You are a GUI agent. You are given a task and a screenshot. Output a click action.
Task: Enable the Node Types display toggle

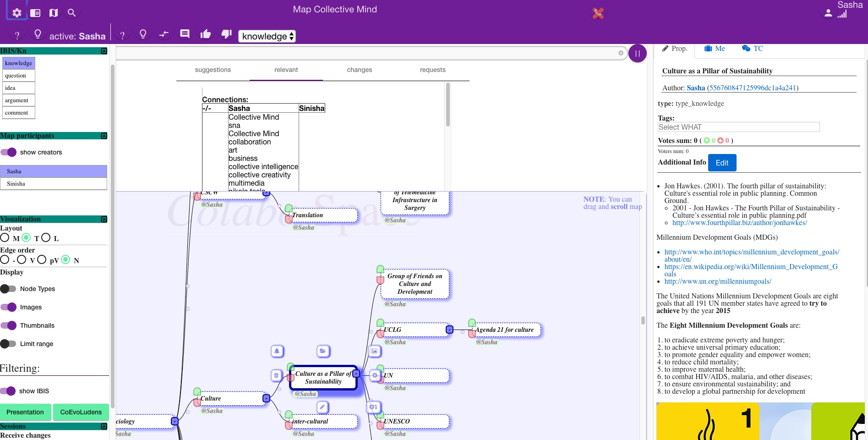click(x=9, y=289)
